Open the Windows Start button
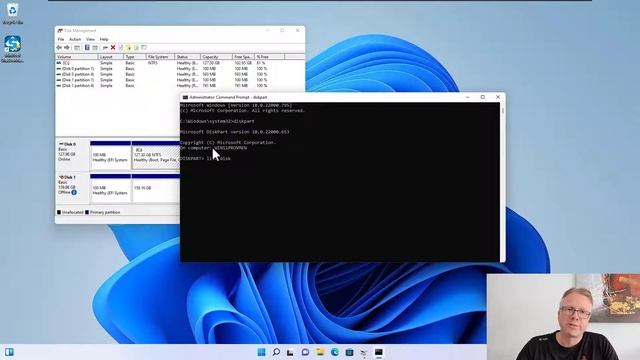 (x=261, y=352)
